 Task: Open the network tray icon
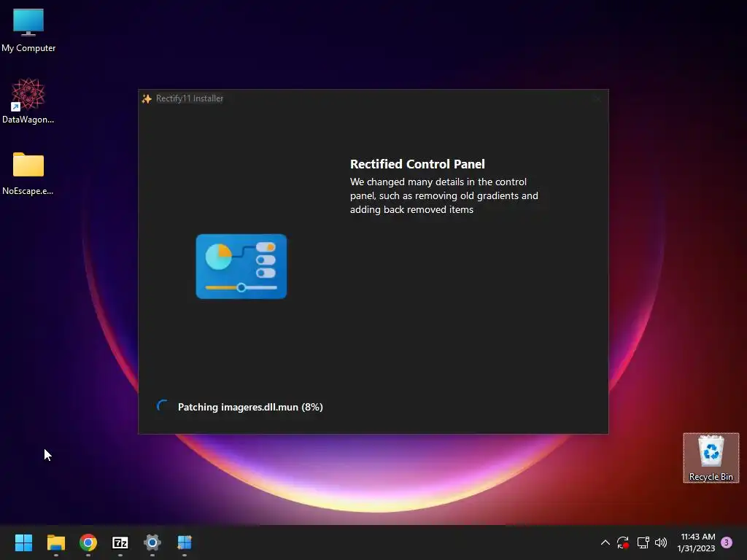tap(643, 542)
